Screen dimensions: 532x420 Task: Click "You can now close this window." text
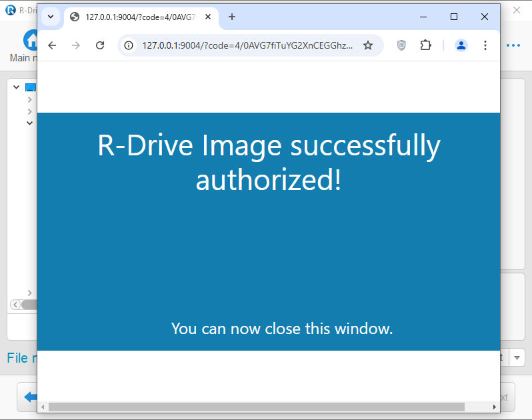(x=282, y=329)
